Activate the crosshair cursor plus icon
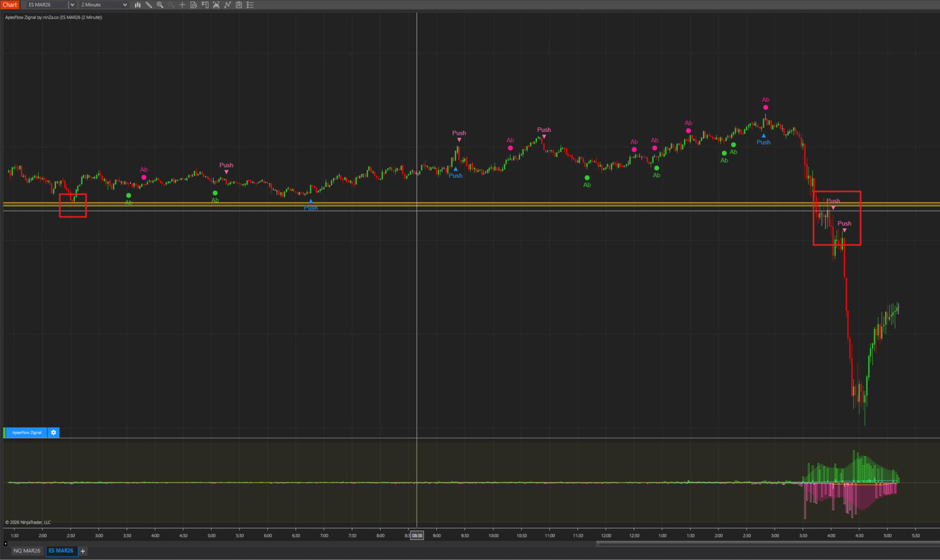 182,5
